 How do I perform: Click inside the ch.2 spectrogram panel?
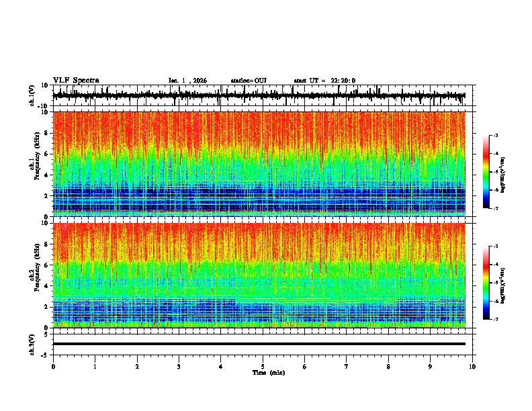pyautogui.click(x=259, y=275)
